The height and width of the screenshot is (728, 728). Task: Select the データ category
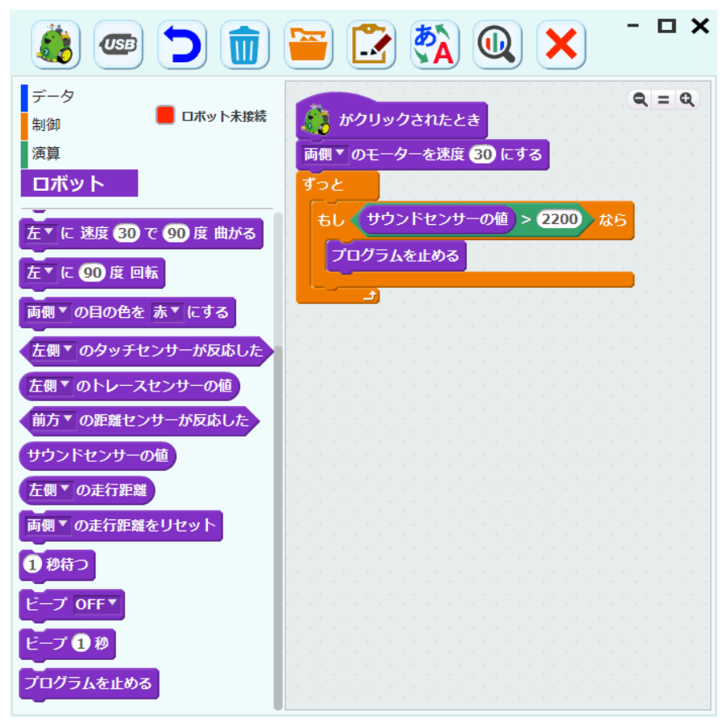coord(53,96)
